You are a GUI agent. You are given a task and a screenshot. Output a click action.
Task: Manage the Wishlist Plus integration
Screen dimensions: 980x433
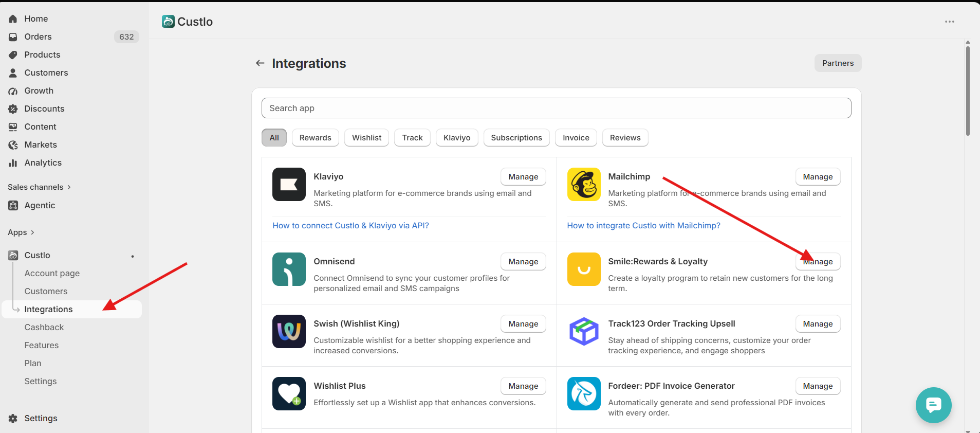click(x=524, y=386)
